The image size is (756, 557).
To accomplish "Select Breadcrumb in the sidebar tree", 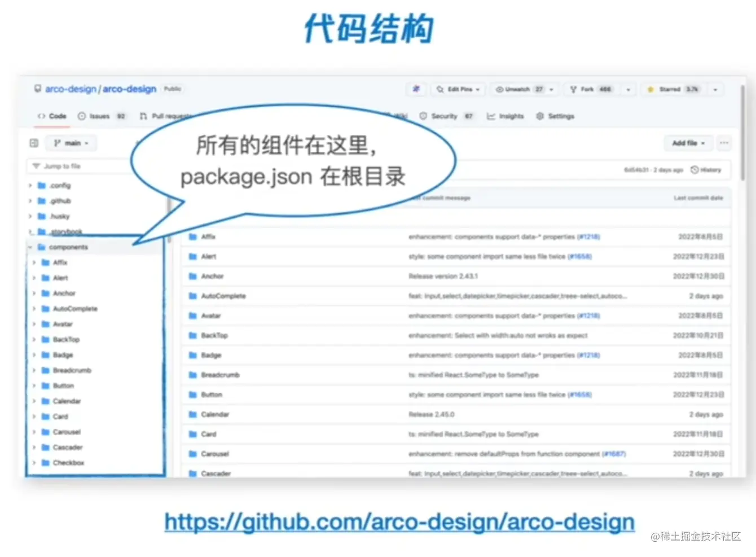I will click(x=72, y=371).
